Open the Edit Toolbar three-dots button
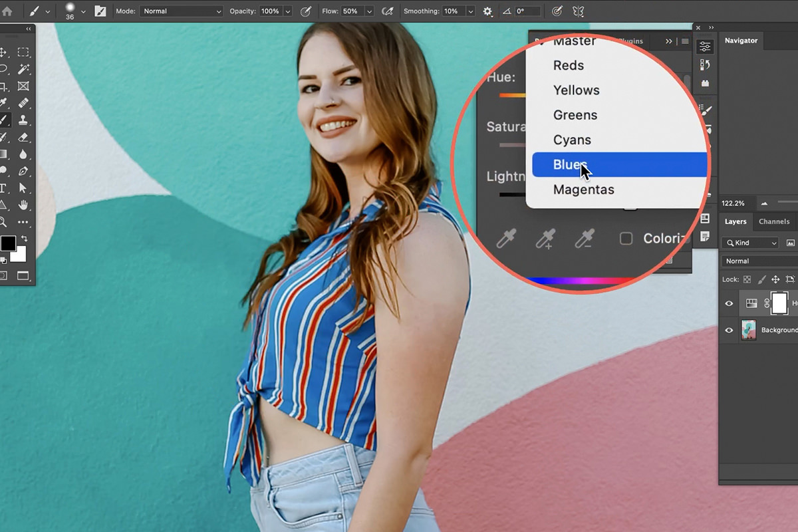 (x=23, y=222)
